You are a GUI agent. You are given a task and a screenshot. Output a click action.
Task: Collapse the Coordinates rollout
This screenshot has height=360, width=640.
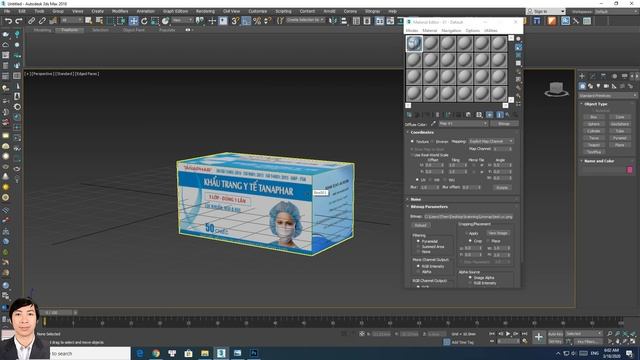coord(422,132)
